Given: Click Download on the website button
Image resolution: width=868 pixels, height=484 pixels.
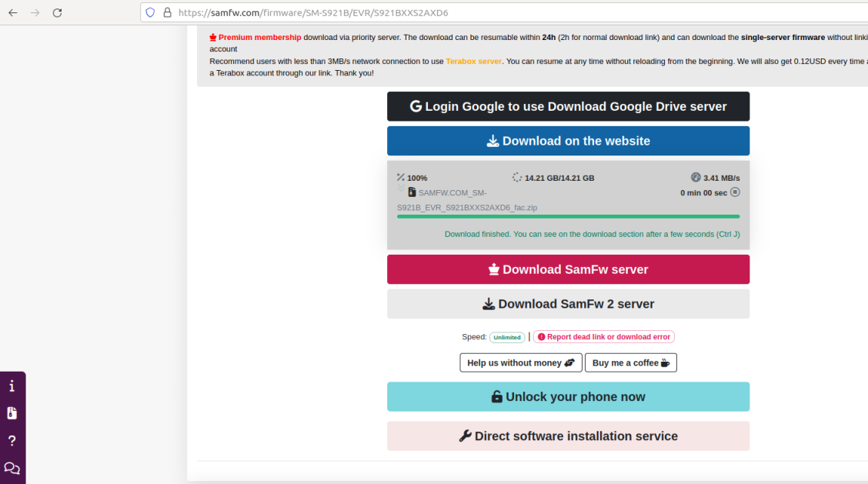Looking at the screenshot, I should [x=568, y=141].
